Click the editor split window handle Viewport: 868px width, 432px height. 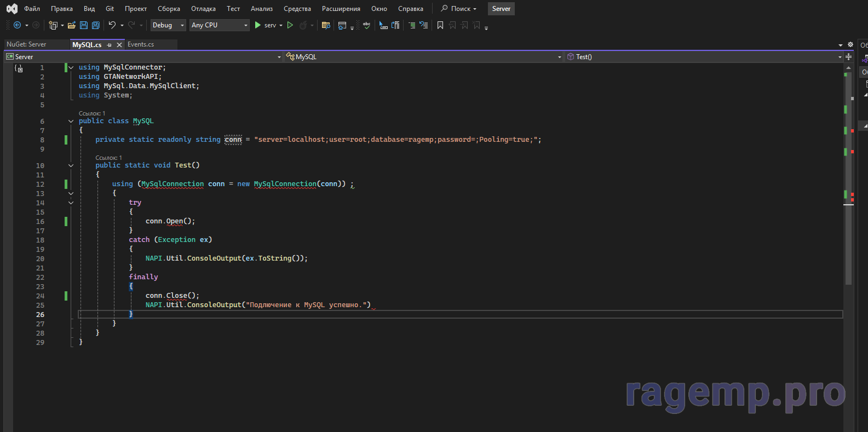pyautogui.click(x=848, y=57)
